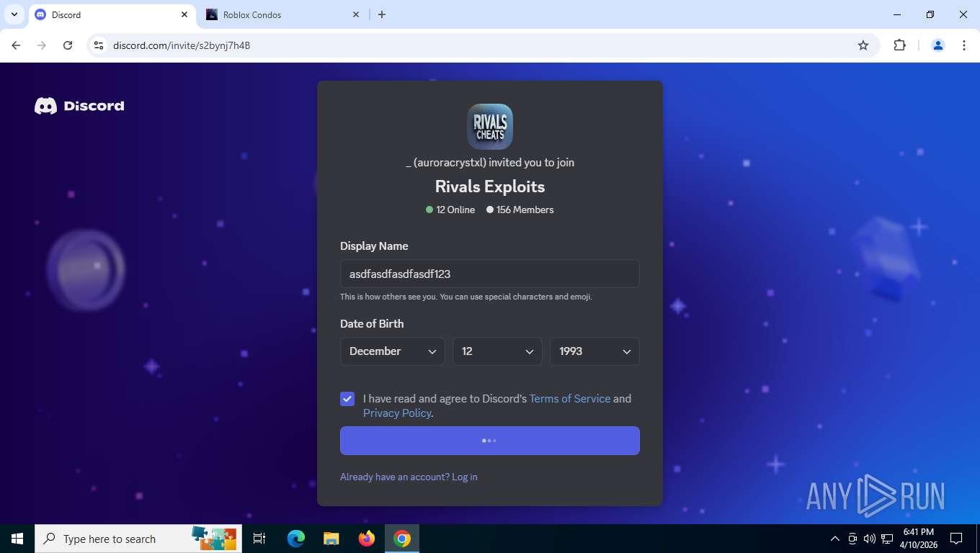Bookmark this page with star icon
The image size is (980, 553).
863,45
